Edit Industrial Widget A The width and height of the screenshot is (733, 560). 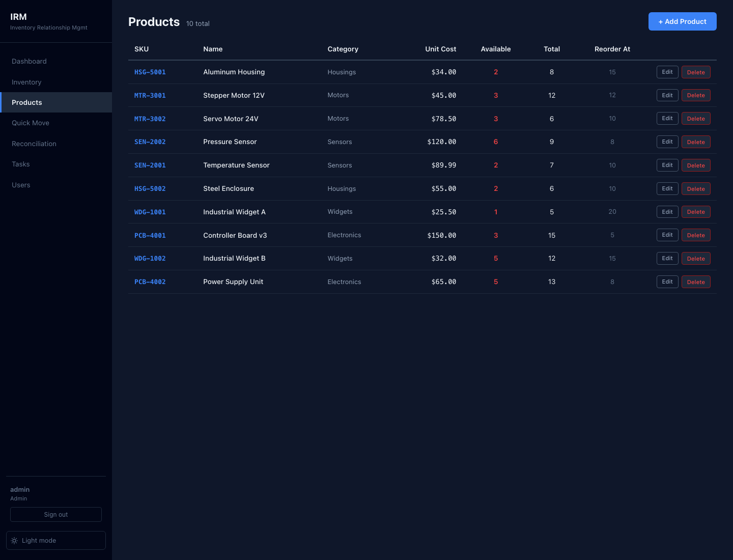pos(667,212)
